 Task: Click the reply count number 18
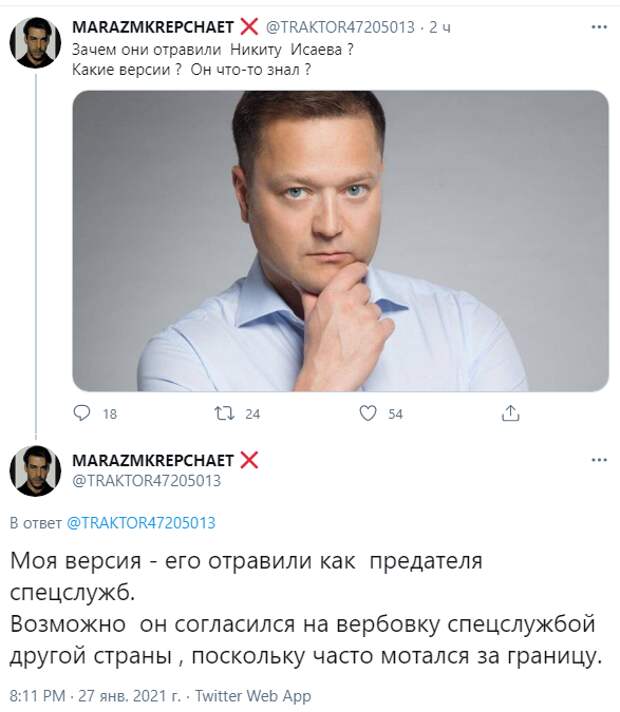click(110, 414)
